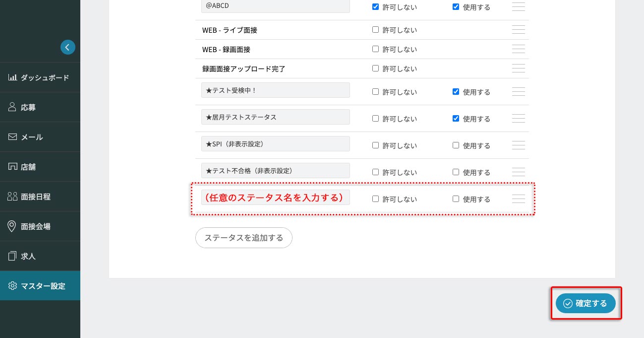
Task: Click drag handle on ★テスト不合格 row
Action: point(518,172)
